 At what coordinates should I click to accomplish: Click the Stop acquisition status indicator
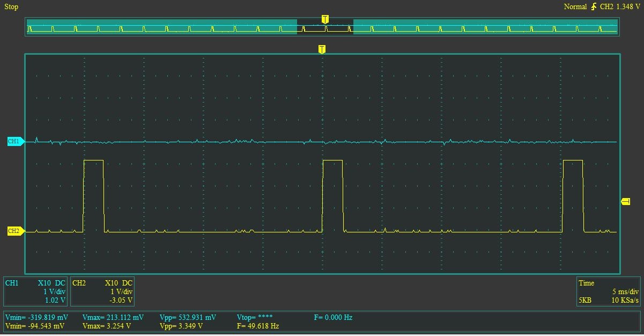point(10,7)
